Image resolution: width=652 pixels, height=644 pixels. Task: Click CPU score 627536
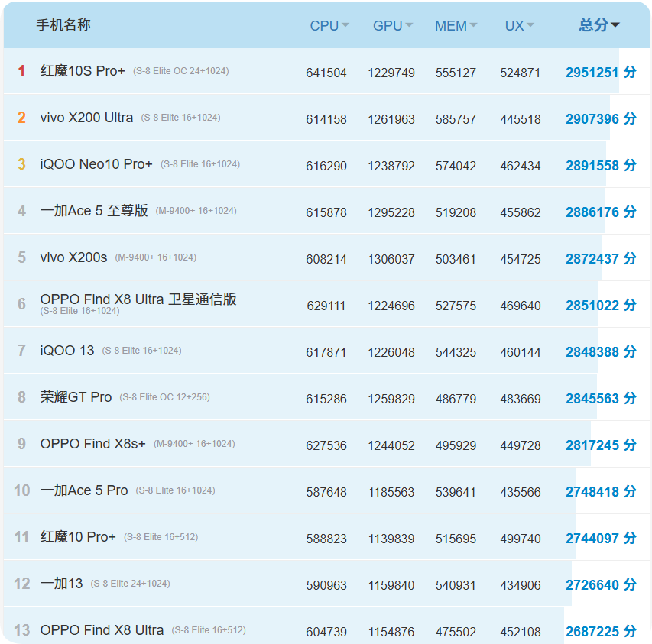pos(326,446)
